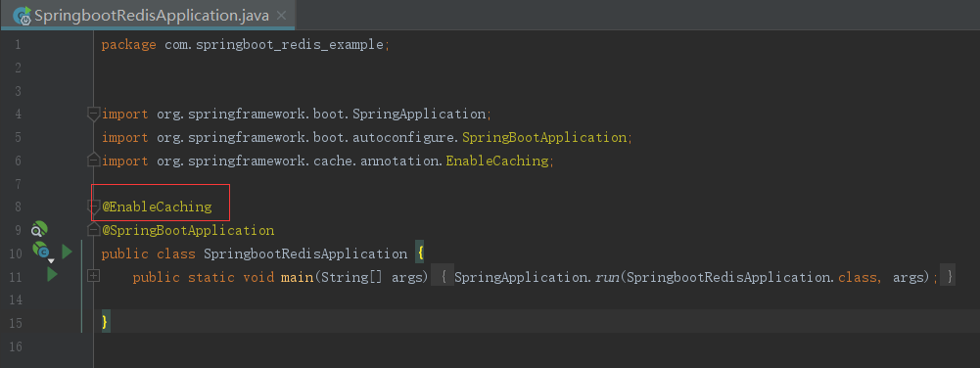Click the static keyword on line 11
The height and width of the screenshot is (368, 980).
tap(211, 277)
